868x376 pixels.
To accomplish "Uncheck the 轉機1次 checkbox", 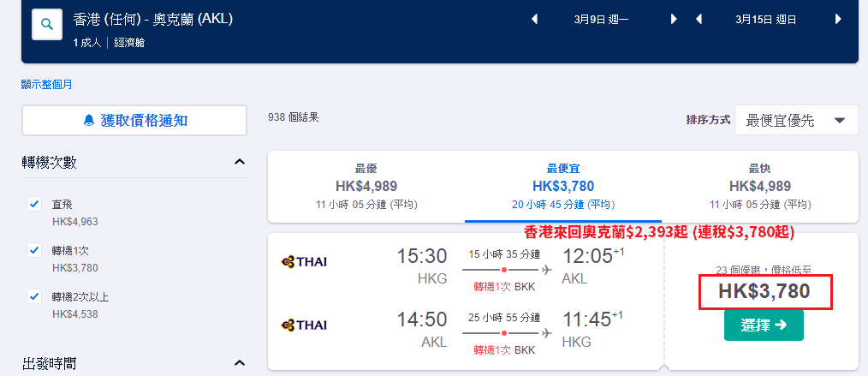I will click(x=34, y=250).
